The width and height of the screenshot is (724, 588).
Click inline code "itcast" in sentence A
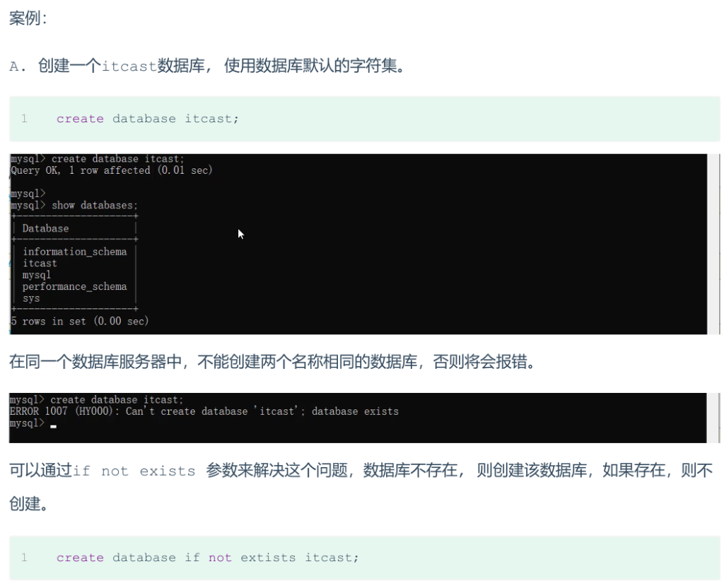tap(129, 67)
